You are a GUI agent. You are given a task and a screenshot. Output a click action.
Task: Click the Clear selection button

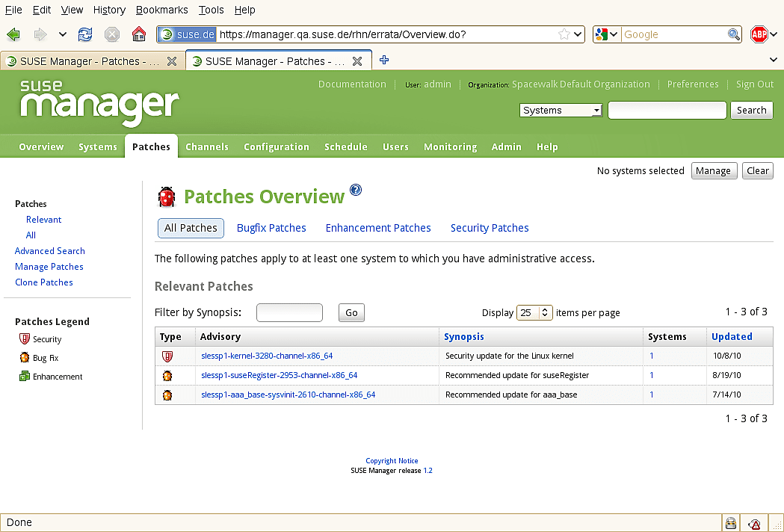click(758, 170)
